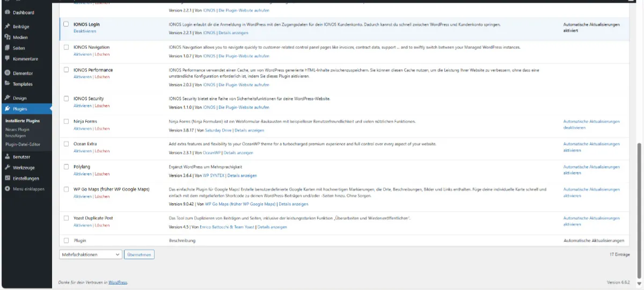644x290 pixels.
Task: Open Details anzeigen for IONOS Login
Action: [x=233, y=33]
